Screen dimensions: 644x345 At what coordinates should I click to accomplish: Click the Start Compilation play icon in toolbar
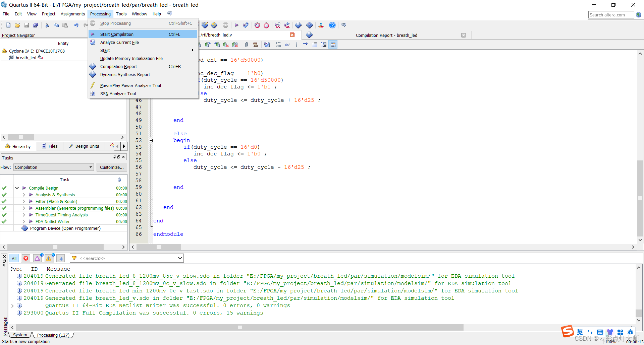tap(236, 25)
